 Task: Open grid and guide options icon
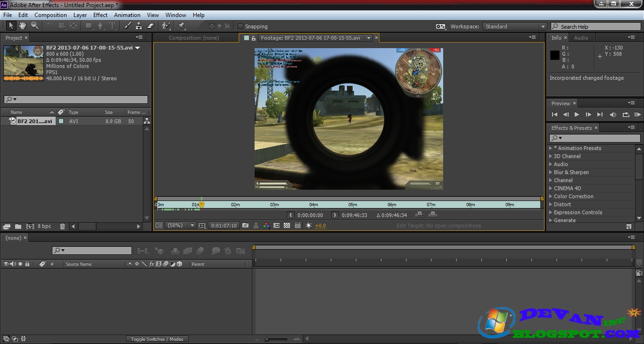click(202, 226)
